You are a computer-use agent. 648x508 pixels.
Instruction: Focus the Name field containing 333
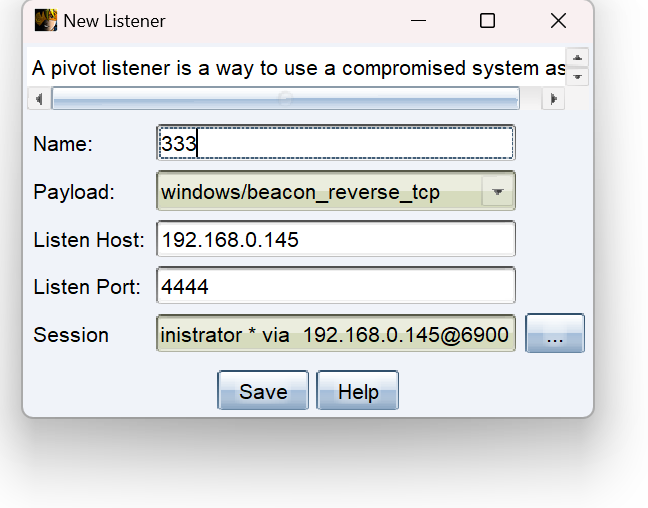pos(335,143)
